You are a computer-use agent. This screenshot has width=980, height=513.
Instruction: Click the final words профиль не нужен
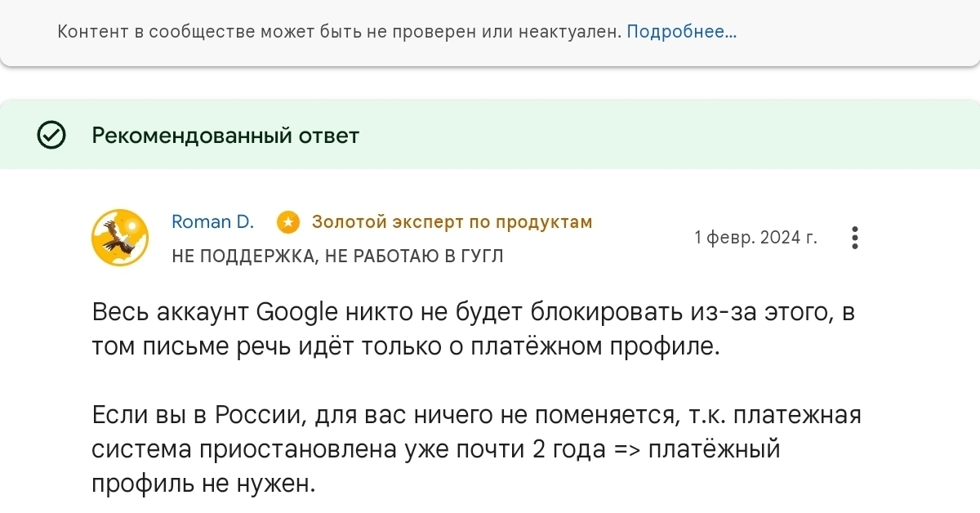click(x=203, y=484)
